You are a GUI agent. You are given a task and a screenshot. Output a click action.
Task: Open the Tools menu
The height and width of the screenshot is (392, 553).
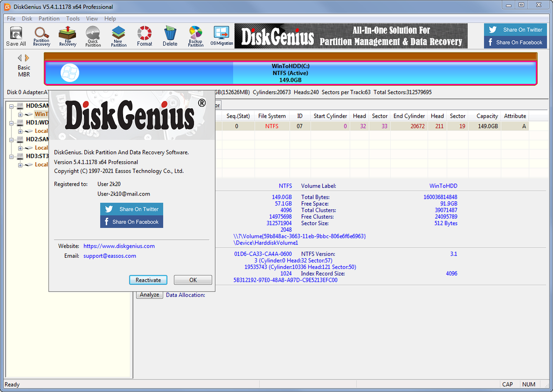click(73, 18)
